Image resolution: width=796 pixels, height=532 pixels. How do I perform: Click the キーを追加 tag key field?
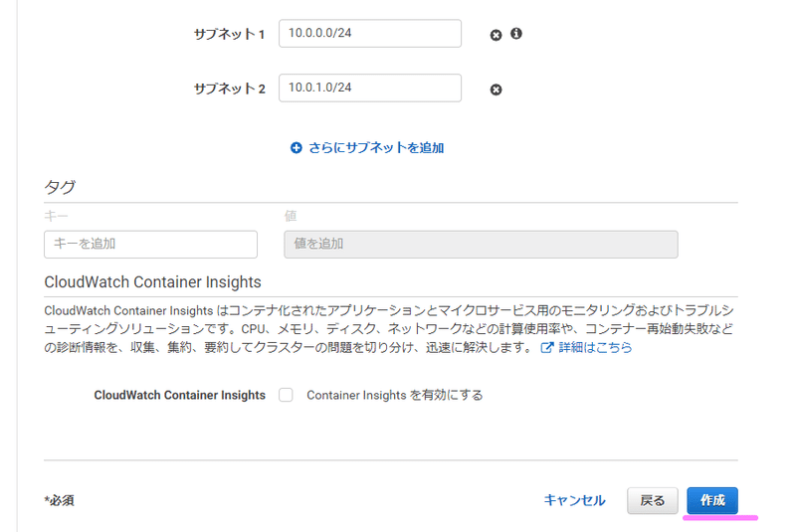151,244
